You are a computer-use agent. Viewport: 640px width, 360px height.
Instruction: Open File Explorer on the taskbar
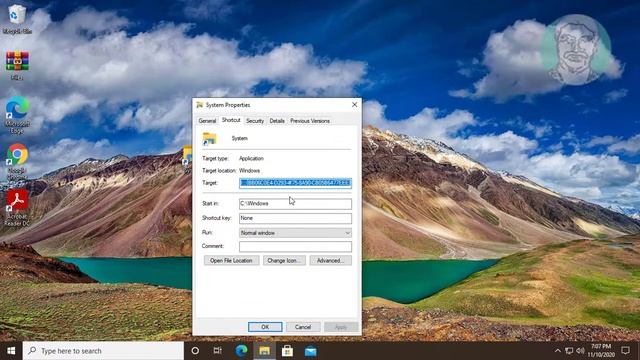tap(264, 351)
